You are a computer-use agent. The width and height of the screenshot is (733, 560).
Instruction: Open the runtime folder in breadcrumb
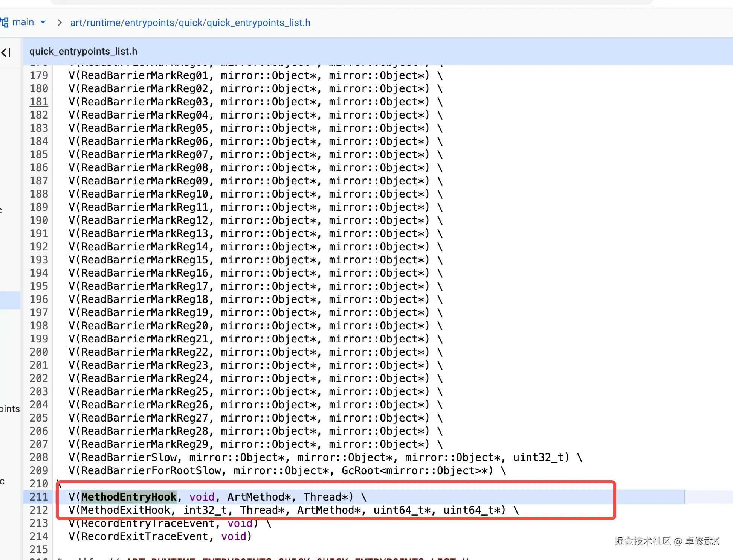104,23
